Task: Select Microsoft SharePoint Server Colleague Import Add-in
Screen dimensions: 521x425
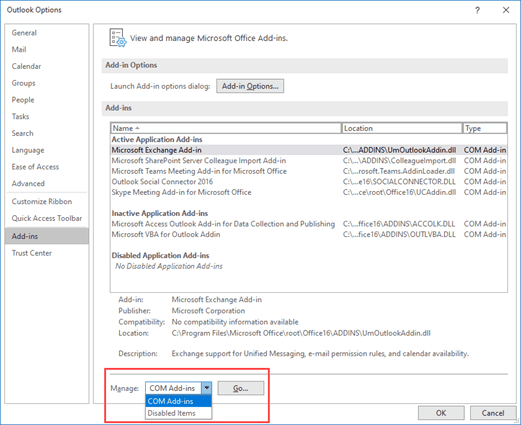Action: pyautogui.click(x=309, y=161)
